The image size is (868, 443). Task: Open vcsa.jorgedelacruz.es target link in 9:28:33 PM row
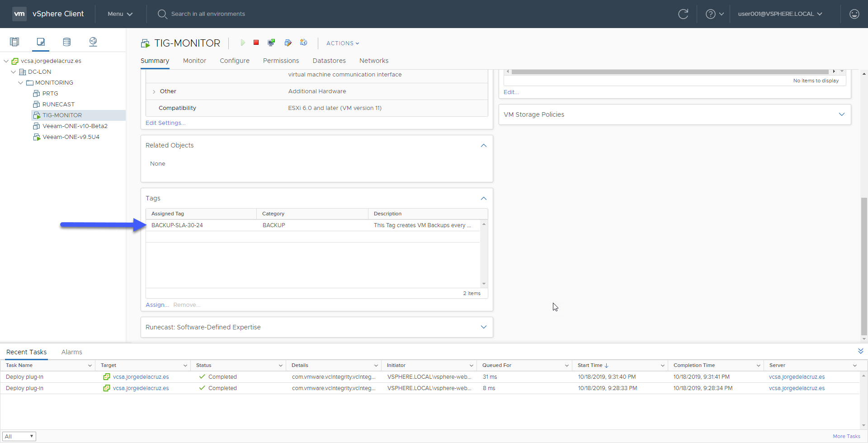141,388
